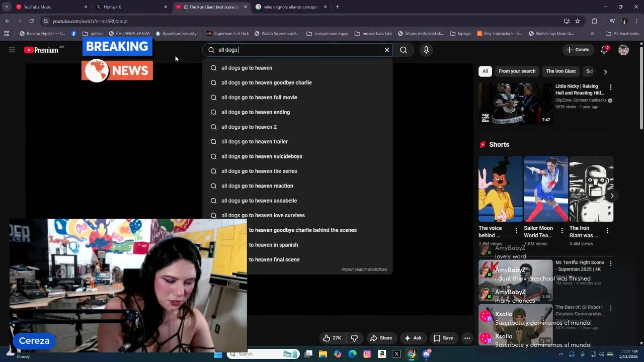
Task: Open the Windows Start menu
Action: [218, 354]
